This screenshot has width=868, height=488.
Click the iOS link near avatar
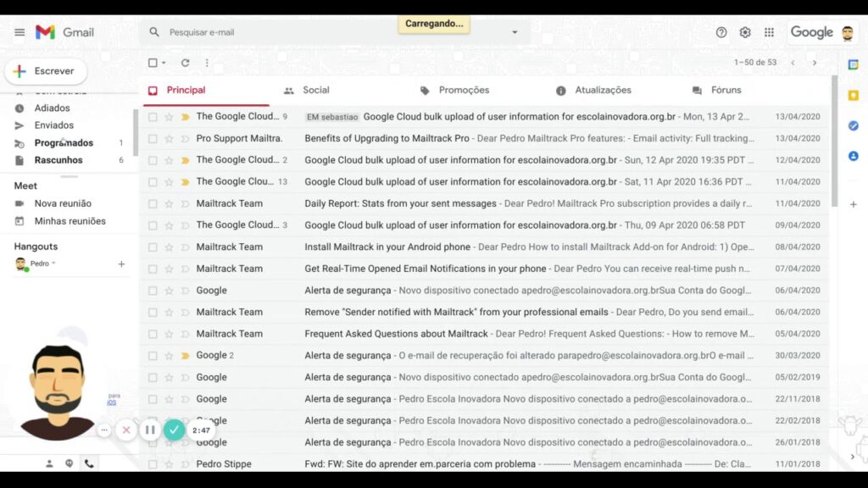pyautogui.click(x=112, y=402)
